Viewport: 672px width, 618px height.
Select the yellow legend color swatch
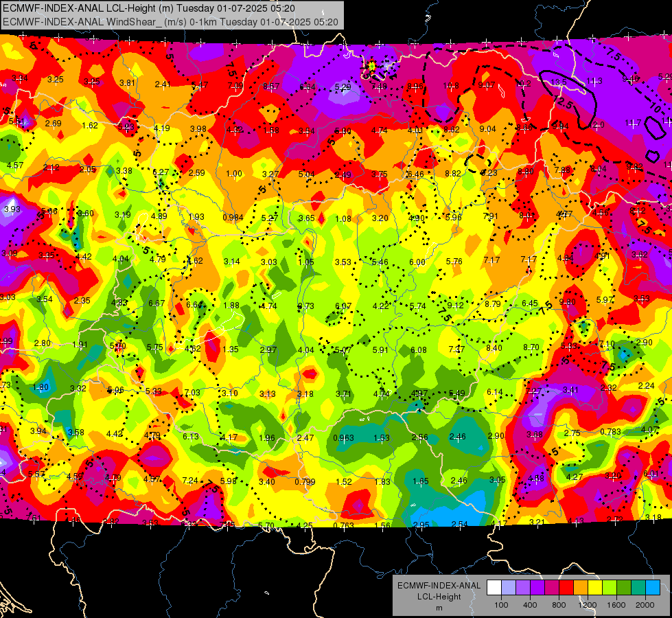595,587
